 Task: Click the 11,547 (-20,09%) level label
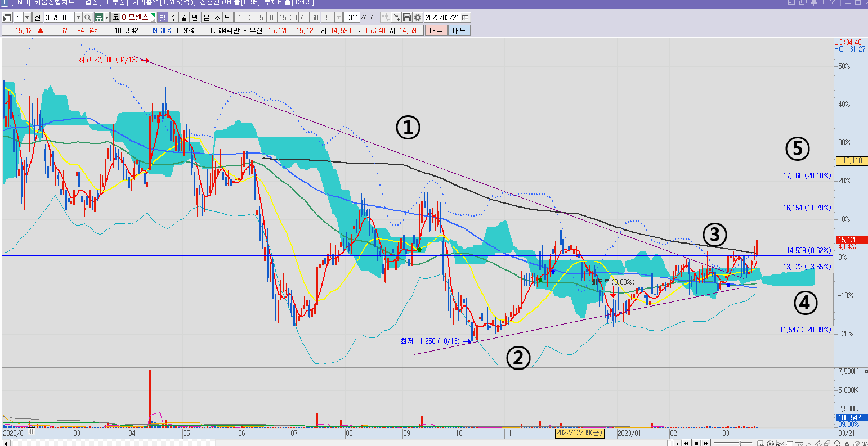[806, 330]
